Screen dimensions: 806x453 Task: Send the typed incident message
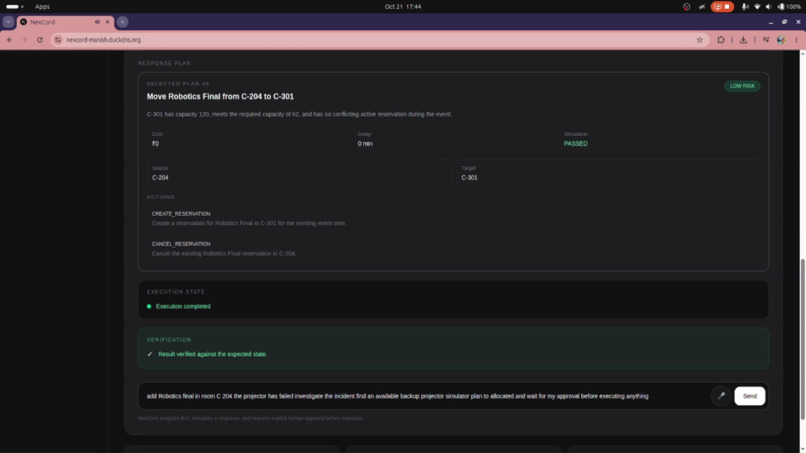pyautogui.click(x=749, y=396)
